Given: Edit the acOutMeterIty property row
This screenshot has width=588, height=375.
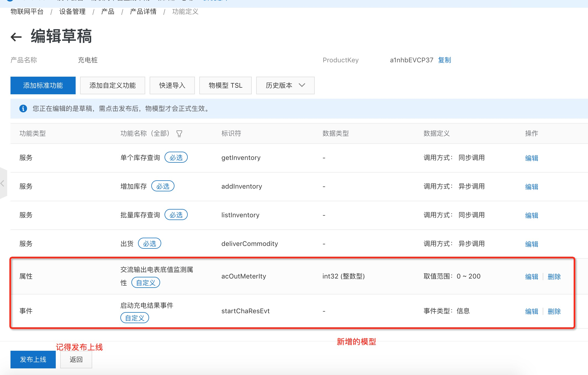Looking at the screenshot, I should 532,277.
